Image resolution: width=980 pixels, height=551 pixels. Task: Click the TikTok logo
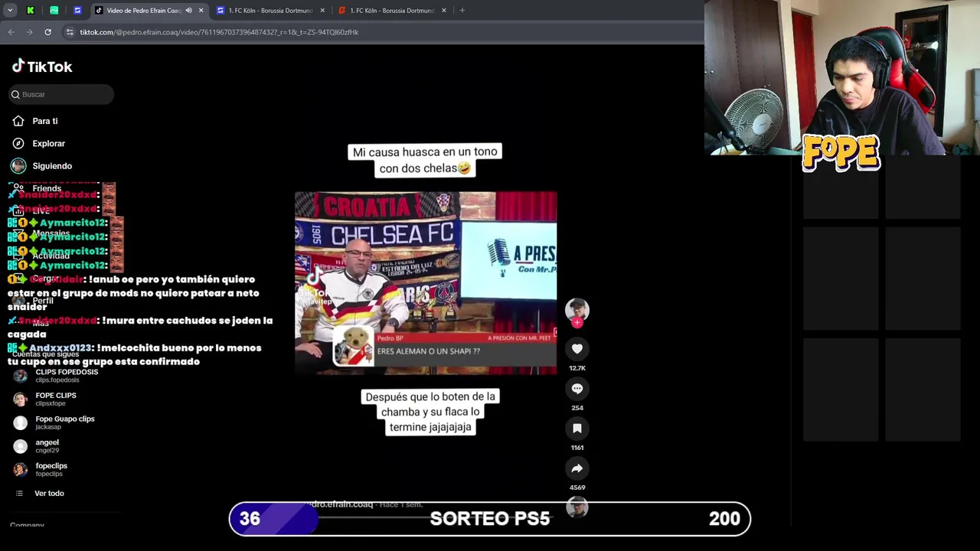coord(42,67)
